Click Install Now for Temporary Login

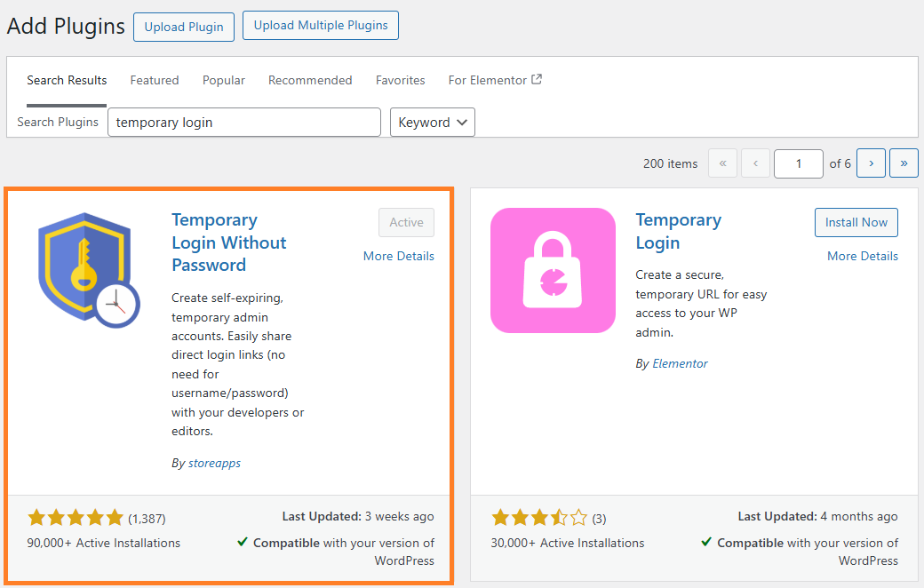(x=856, y=222)
